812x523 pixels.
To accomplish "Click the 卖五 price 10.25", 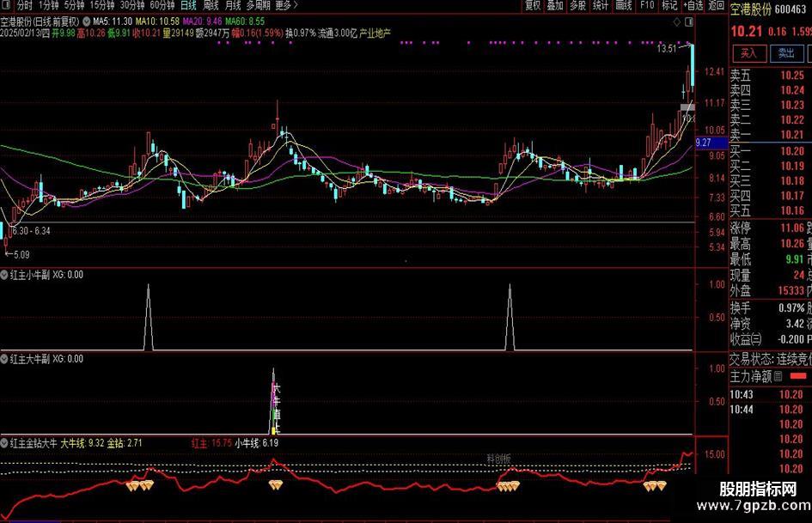I will (792, 75).
